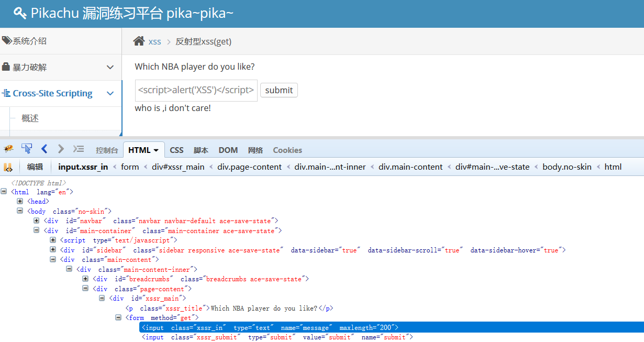The image size is (644, 342).
Task: Select div#main-...ve-state in element path
Action: (493, 167)
